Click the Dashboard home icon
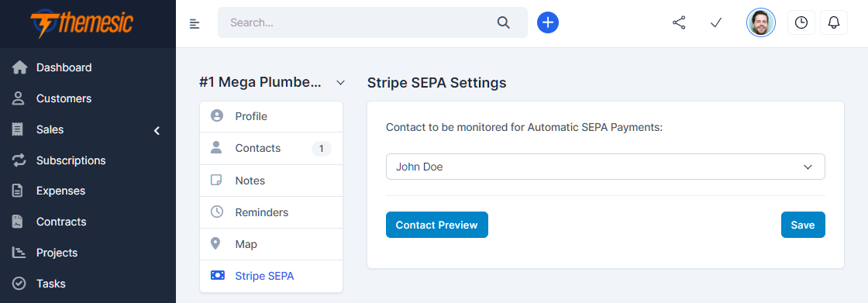Viewport: 868px width, 303px height. tap(19, 67)
